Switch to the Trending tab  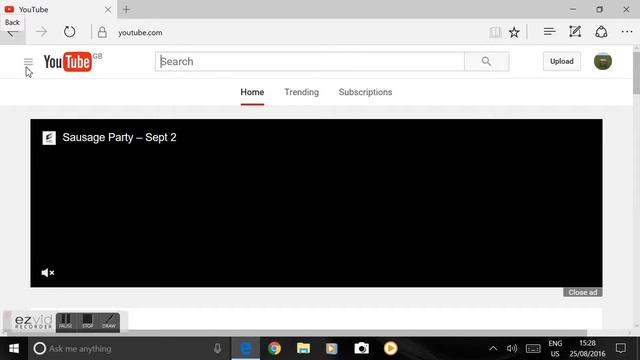point(302,92)
